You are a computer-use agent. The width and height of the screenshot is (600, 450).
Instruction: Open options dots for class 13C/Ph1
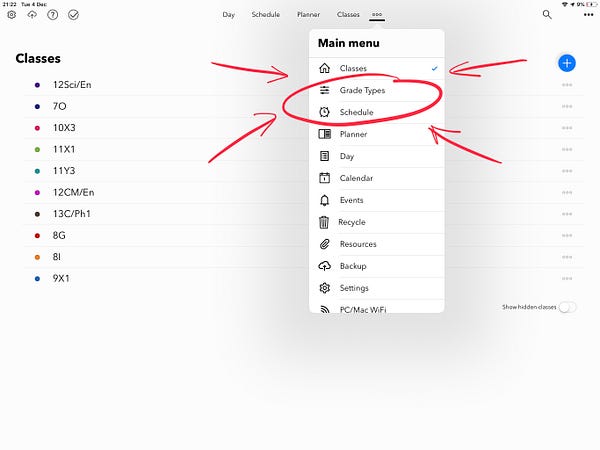tap(567, 214)
